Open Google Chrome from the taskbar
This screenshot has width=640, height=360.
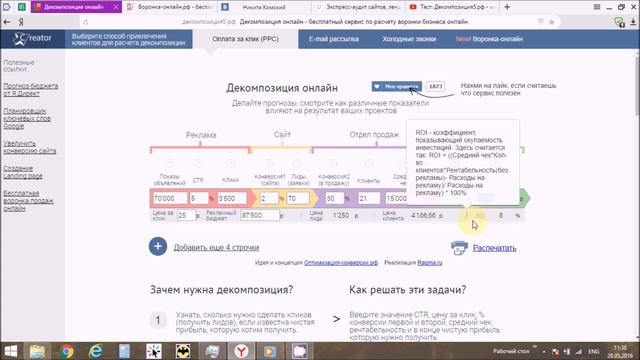point(66,351)
